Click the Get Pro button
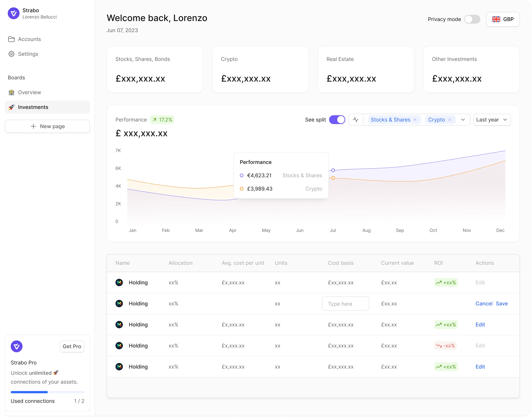 [x=72, y=346]
